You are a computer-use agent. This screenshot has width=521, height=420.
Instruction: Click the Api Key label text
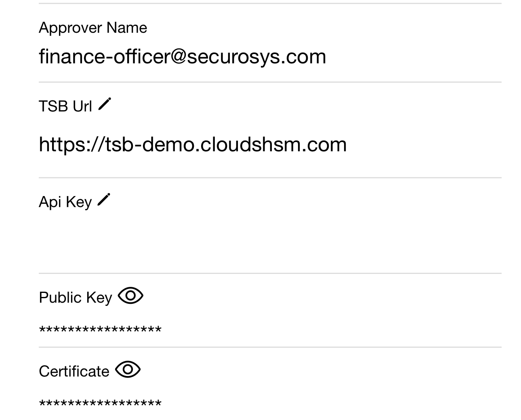click(x=65, y=202)
